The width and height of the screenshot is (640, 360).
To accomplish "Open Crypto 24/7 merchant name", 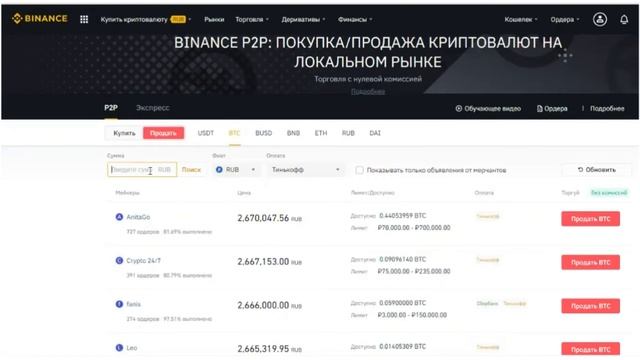I will [143, 260].
